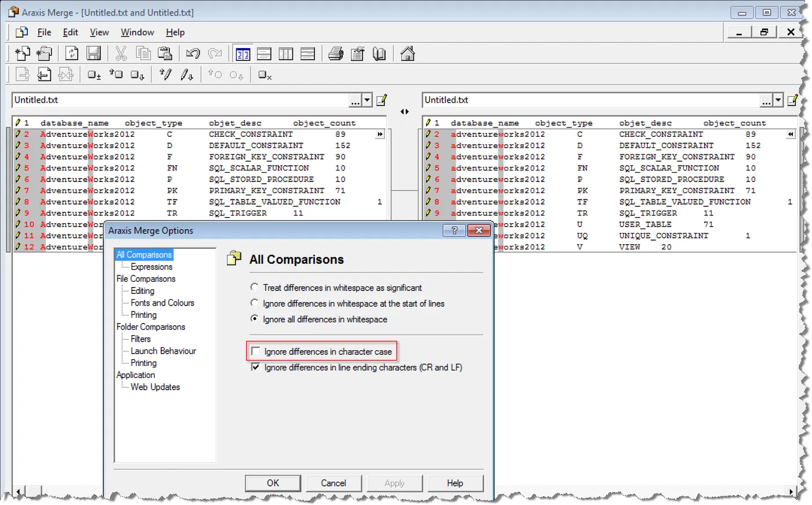The width and height of the screenshot is (812, 505).
Task: Click the replace-left document arrow icon
Action: click(44, 75)
